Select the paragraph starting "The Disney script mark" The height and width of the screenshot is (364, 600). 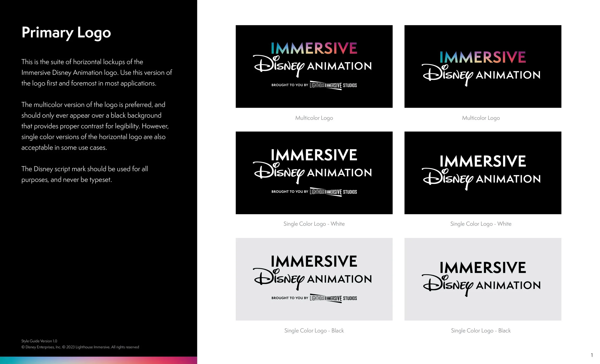click(85, 174)
